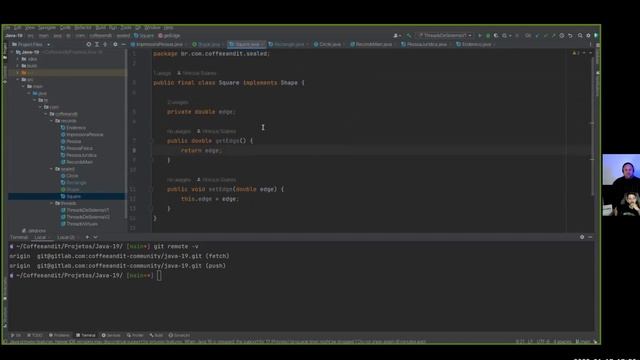Image resolution: width=640 pixels, height=360 pixels.
Task: Collapse the threads package node
Action: (52, 203)
